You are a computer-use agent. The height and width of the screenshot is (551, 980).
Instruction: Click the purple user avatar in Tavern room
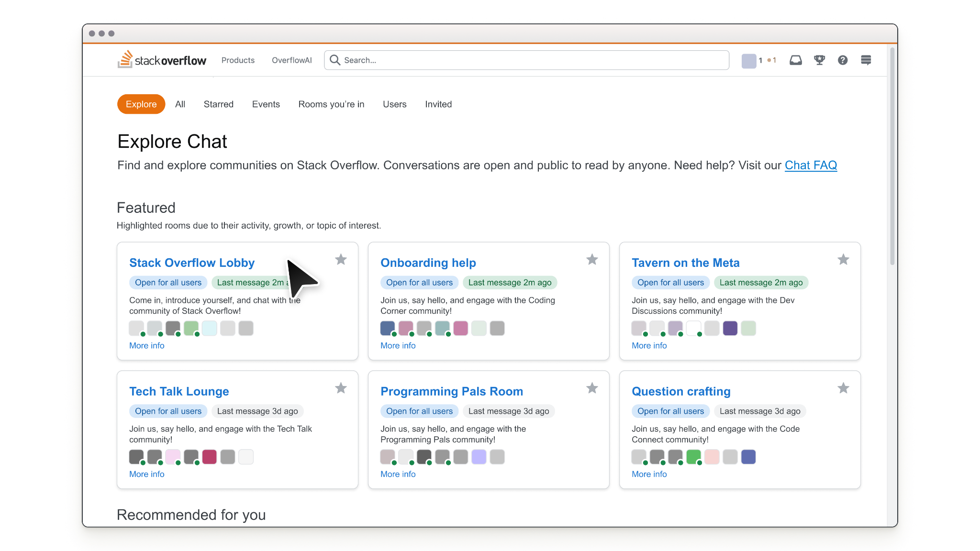click(730, 328)
